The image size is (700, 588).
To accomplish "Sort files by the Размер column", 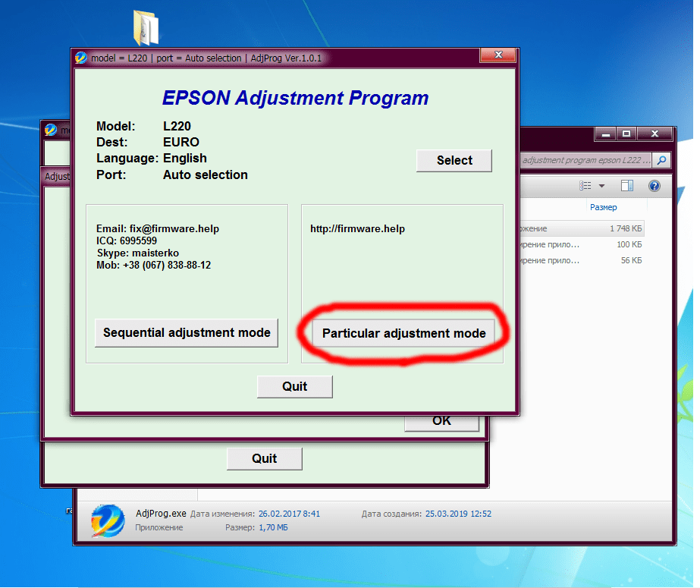I will (x=604, y=206).
